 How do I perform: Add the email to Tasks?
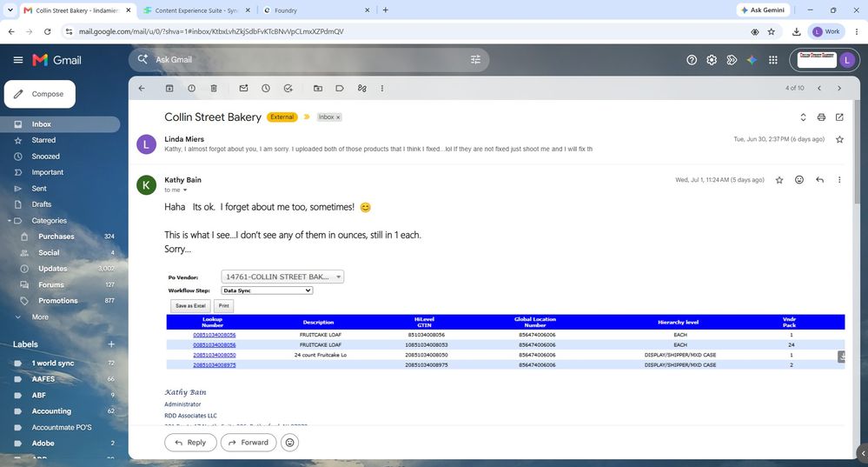pos(288,88)
